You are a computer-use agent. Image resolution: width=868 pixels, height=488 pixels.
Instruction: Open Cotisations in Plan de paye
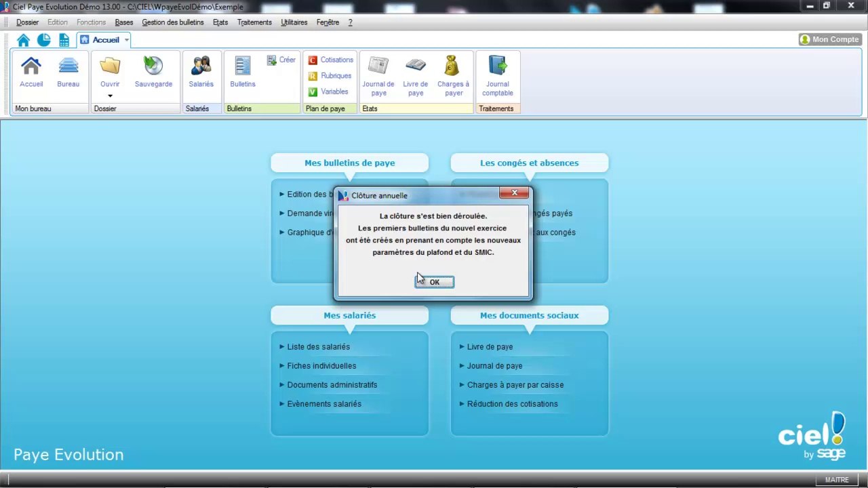(x=331, y=60)
